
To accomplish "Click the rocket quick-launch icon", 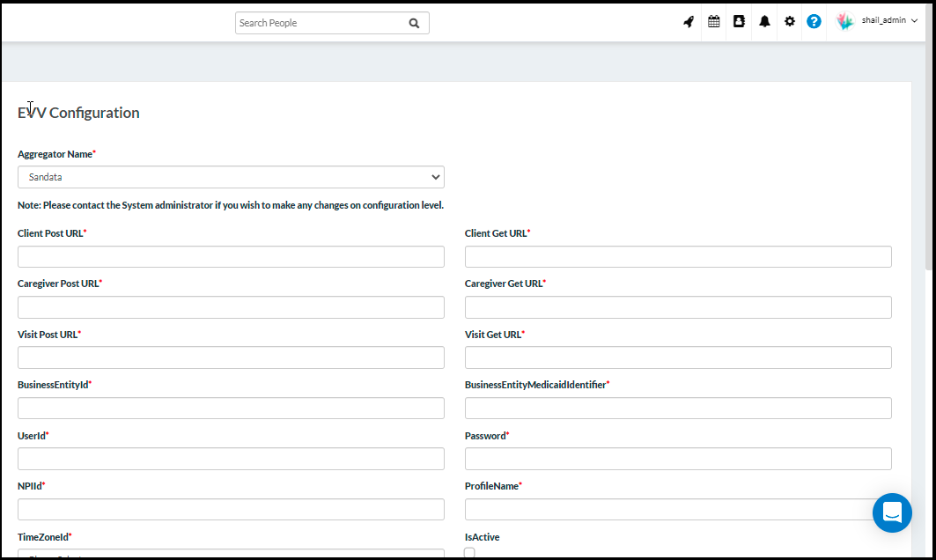I will click(689, 22).
